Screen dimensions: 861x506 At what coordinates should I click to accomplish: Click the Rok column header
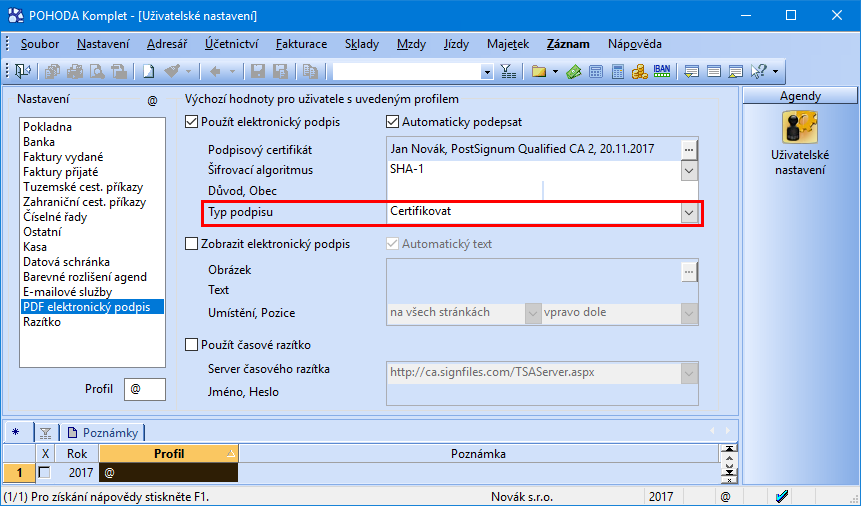(77, 454)
